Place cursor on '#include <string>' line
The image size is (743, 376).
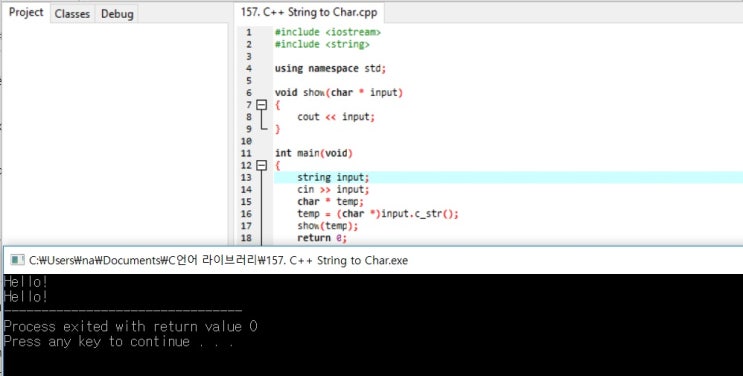322,45
